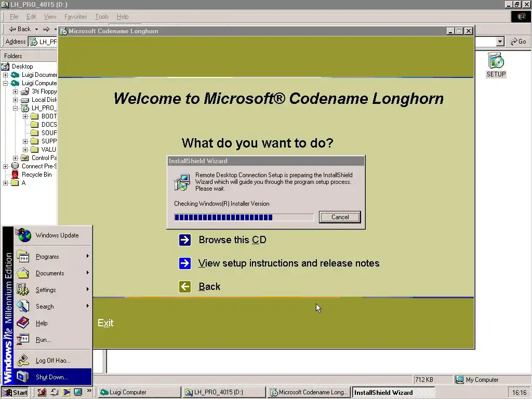The height and width of the screenshot is (399, 532).
Task: Select Log Off Hao... entry
Action: tap(52, 361)
